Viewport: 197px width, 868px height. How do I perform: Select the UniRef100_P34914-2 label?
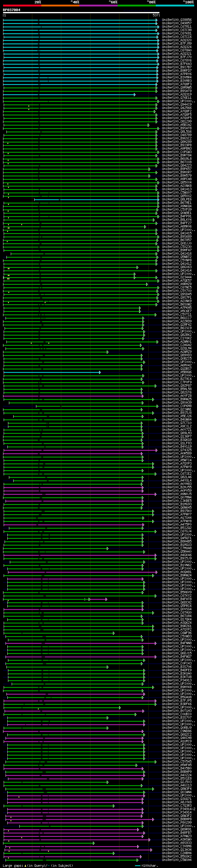pos(179,809)
